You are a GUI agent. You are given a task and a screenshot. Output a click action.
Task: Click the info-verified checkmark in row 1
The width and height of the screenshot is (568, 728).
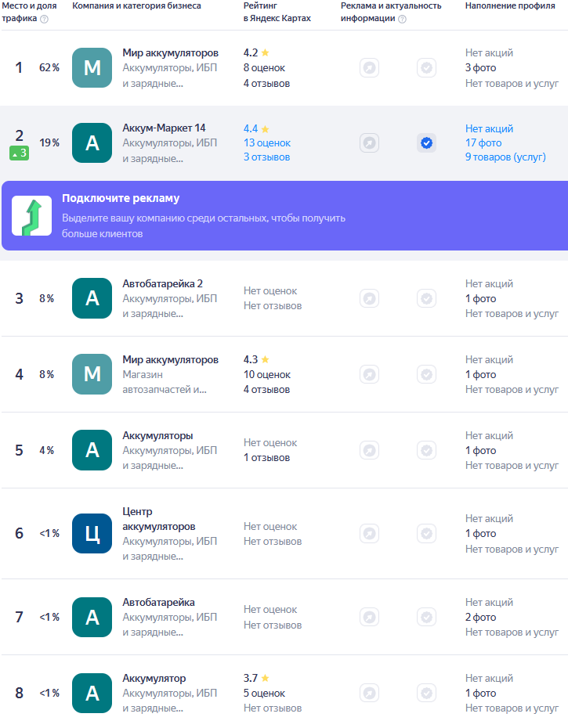tap(426, 68)
